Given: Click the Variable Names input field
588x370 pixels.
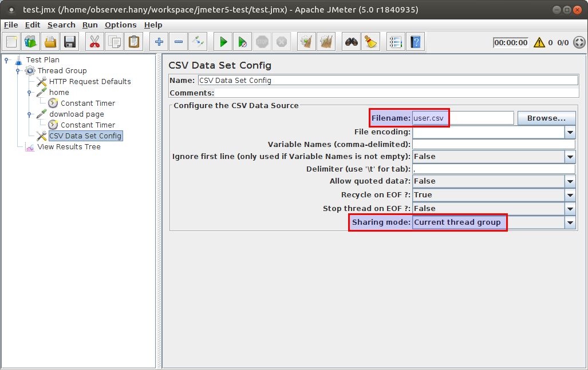Looking at the screenshot, I should coord(494,144).
